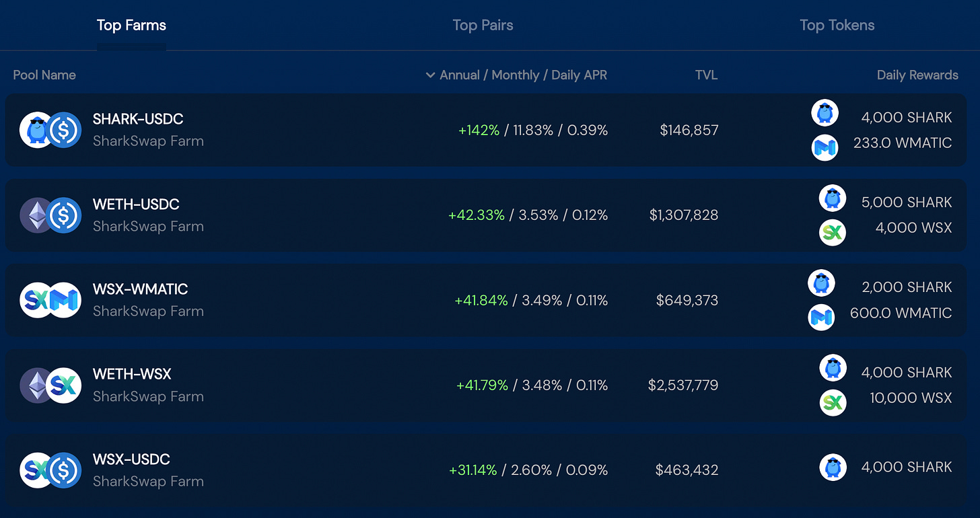Switch to the Top Farms tab
This screenshot has height=518, width=980.
click(x=131, y=26)
